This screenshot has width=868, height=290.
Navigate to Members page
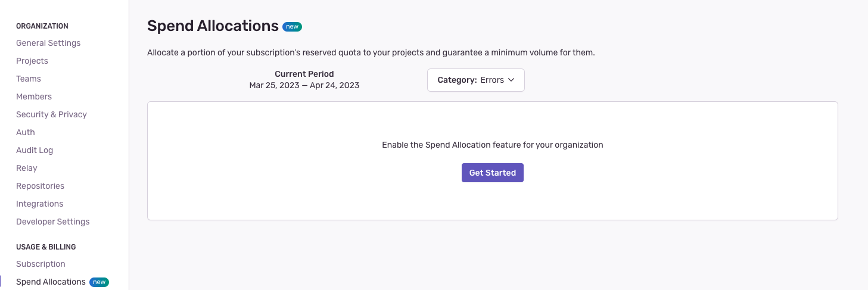click(x=34, y=96)
